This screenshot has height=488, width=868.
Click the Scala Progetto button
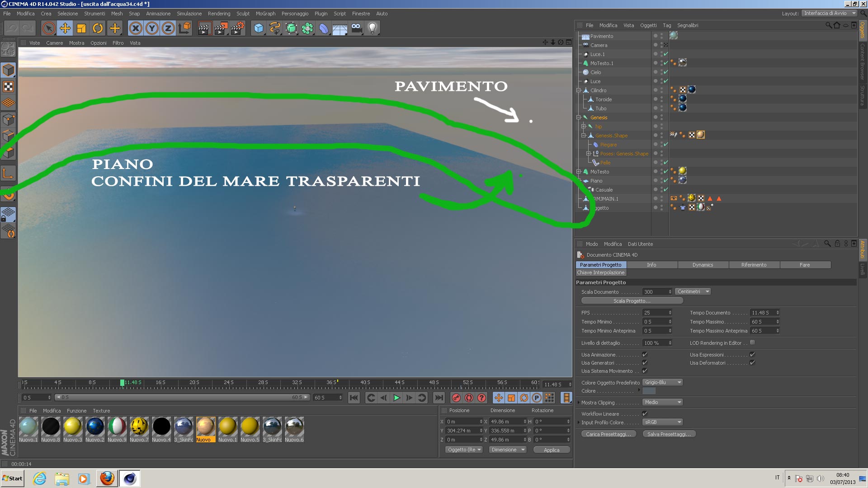point(632,301)
